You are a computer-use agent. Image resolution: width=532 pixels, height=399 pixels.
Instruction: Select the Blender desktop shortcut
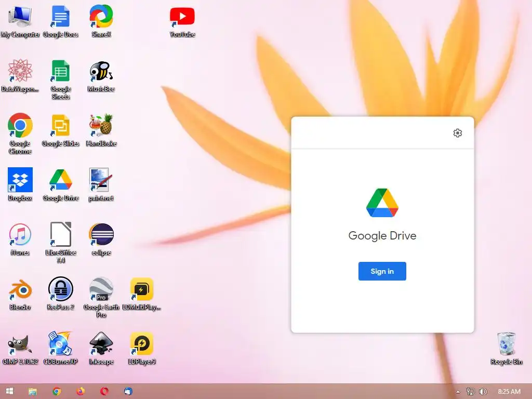20,295
